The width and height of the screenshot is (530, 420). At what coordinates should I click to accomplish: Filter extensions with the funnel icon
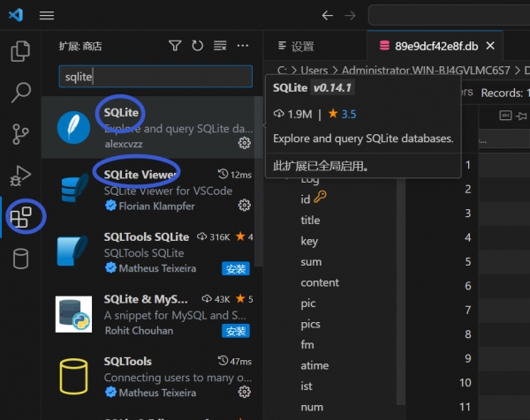click(175, 46)
